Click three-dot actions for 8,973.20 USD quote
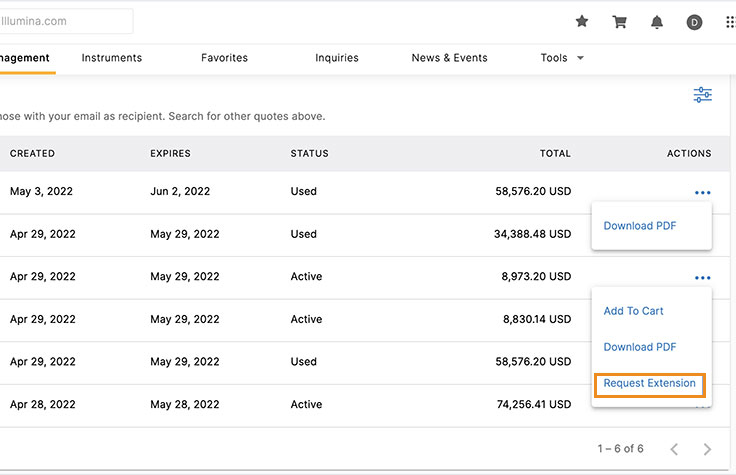 pos(702,278)
